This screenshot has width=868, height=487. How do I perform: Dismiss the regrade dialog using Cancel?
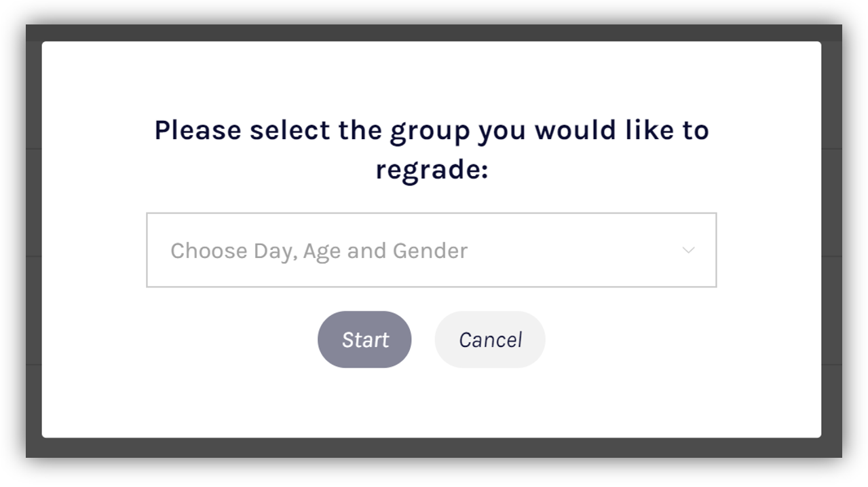(490, 340)
